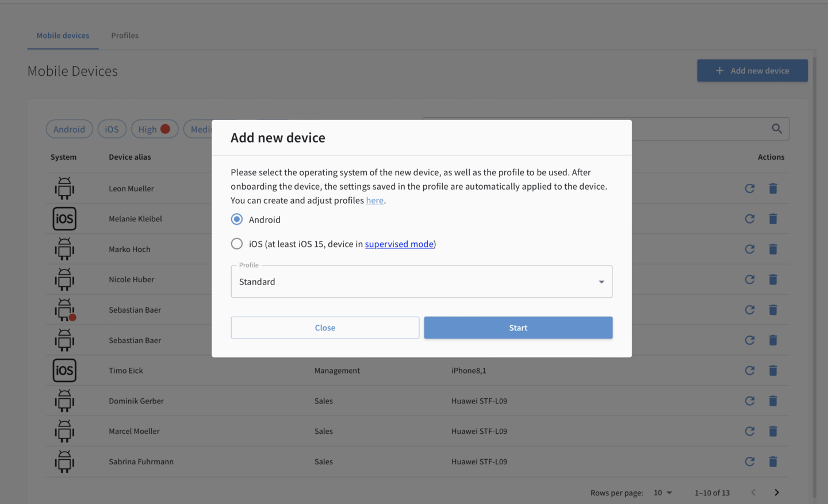Screen dimensions: 828x504
Task: Select the Android radio button
Action: [237, 220]
